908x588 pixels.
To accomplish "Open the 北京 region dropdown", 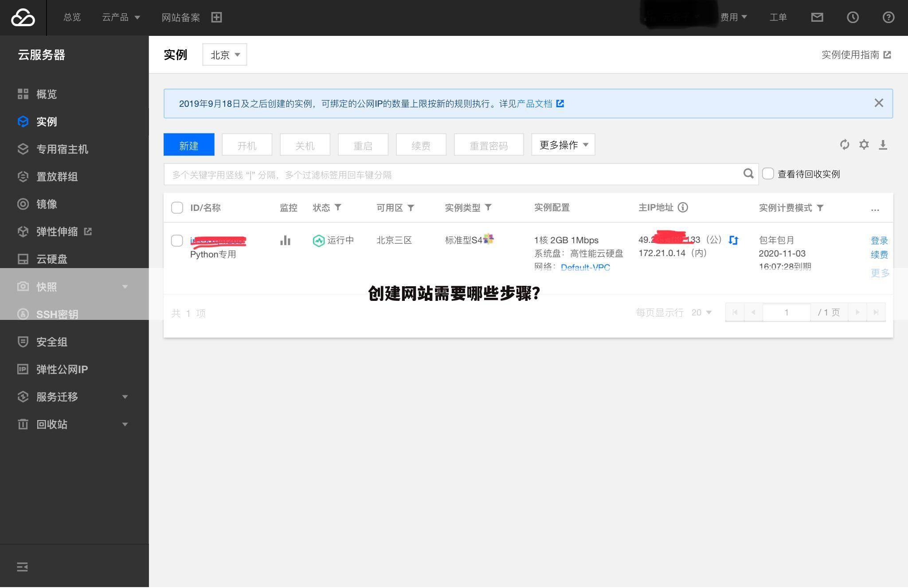I will pos(224,55).
